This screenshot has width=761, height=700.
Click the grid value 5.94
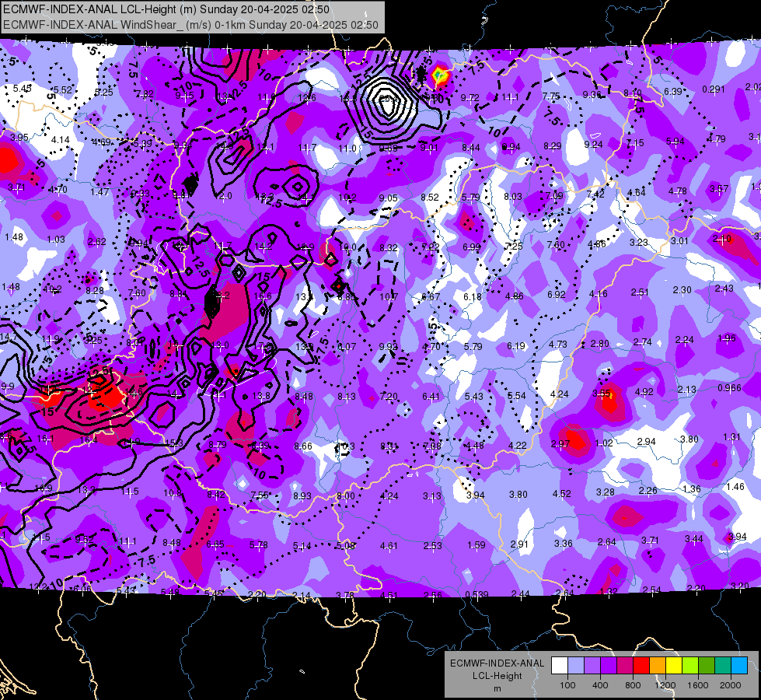pyautogui.click(x=675, y=142)
